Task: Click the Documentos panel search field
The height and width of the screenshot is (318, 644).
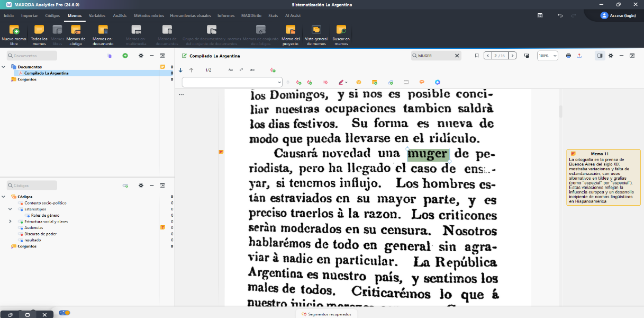Action: click(32, 56)
